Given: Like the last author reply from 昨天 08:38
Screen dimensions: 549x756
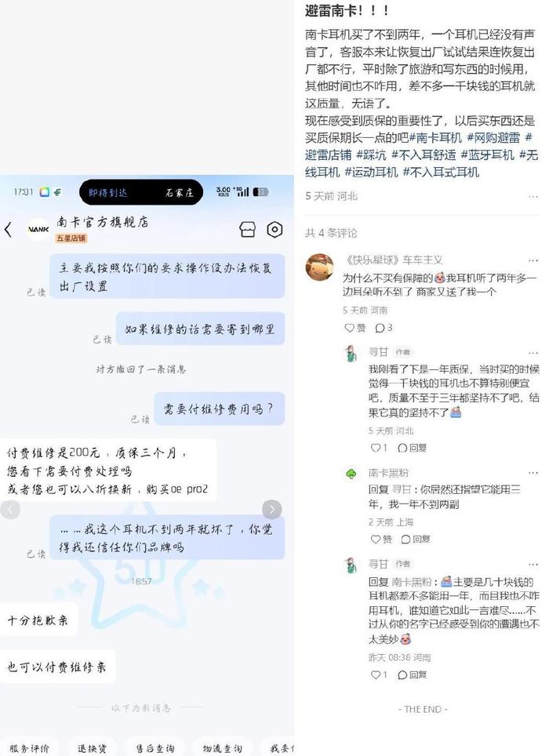Looking at the screenshot, I should pos(378,674).
